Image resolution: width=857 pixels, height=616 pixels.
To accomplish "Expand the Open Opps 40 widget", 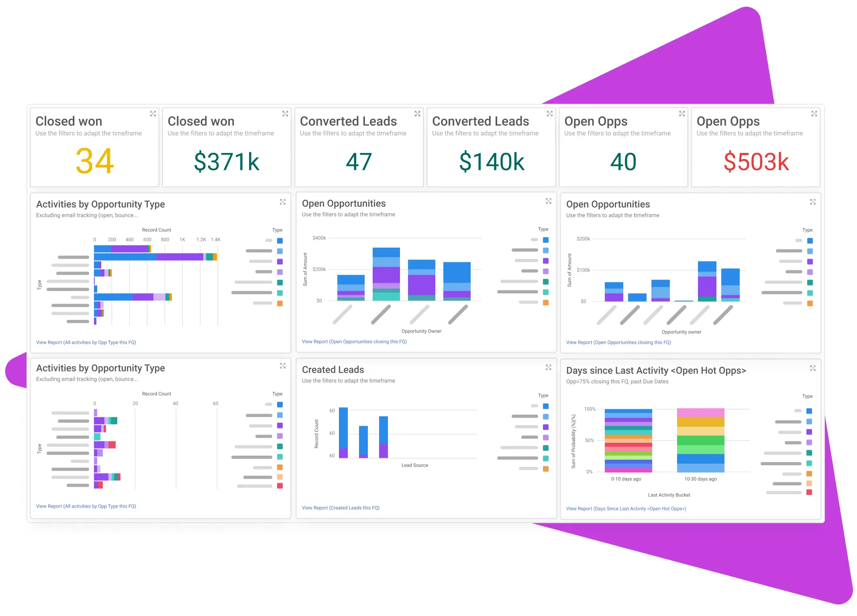I will coord(682,114).
